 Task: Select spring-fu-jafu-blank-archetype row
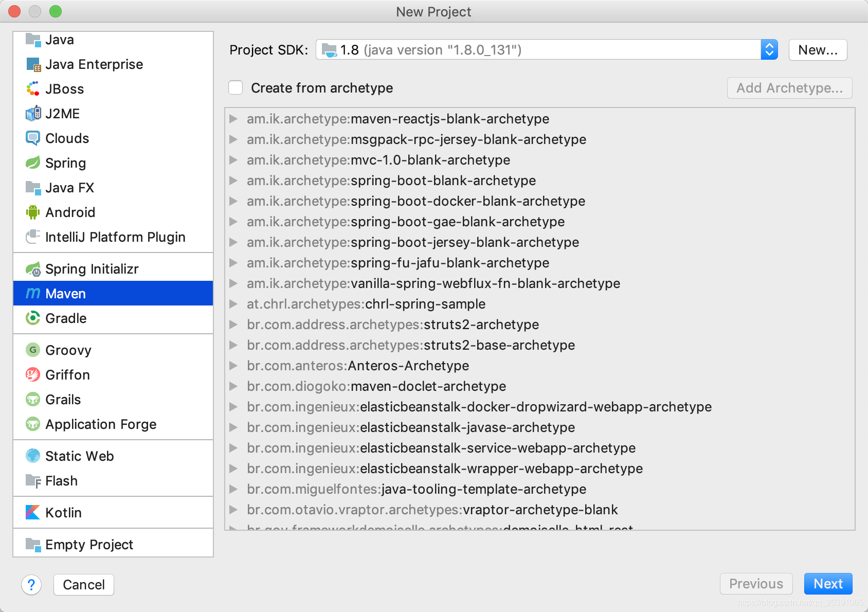[539, 263]
